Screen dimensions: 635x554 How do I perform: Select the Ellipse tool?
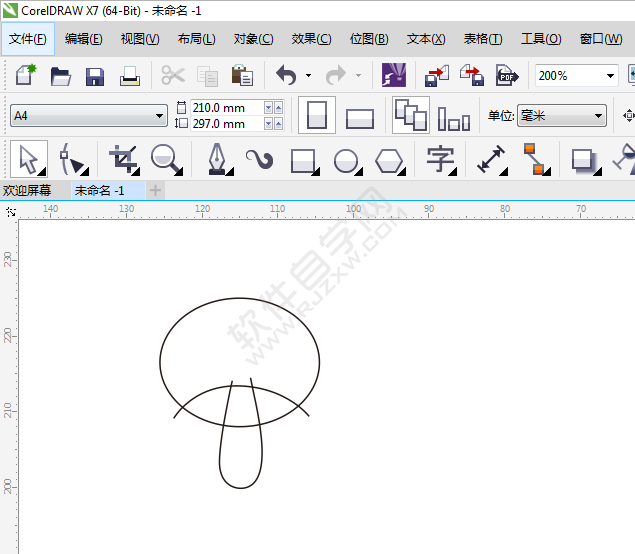pyautogui.click(x=346, y=160)
